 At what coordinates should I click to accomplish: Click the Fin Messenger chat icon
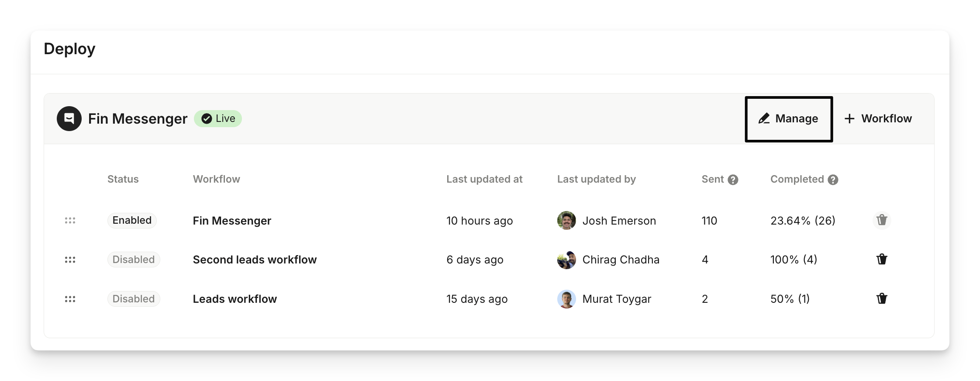click(x=69, y=118)
